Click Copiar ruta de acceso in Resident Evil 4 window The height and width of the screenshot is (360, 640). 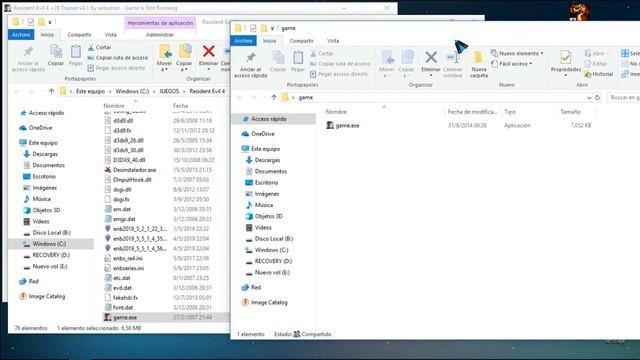[x=118, y=58]
